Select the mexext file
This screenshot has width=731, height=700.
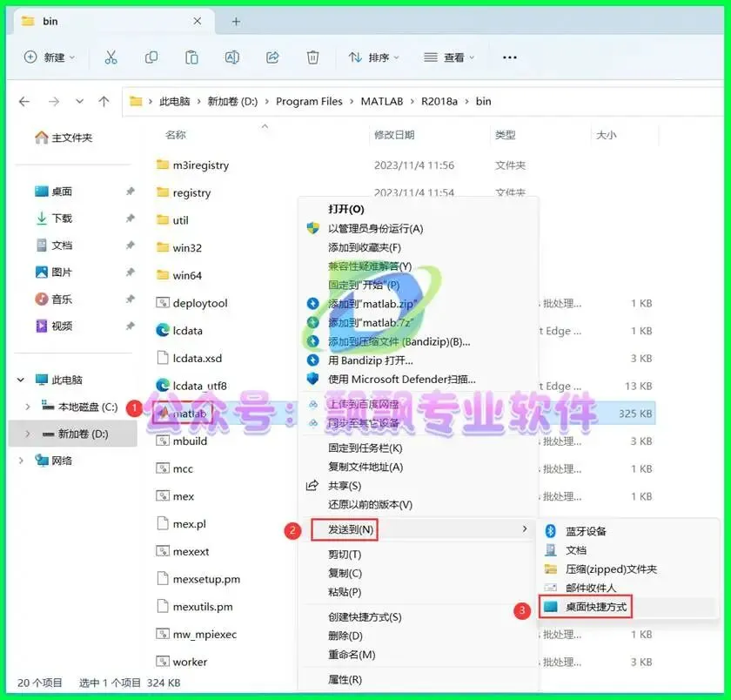coord(183,551)
